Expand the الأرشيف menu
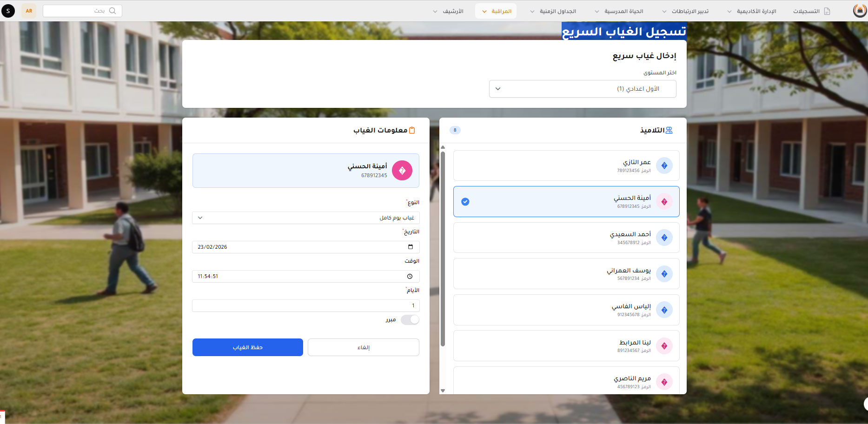The width and height of the screenshot is (868, 424). pyautogui.click(x=448, y=11)
